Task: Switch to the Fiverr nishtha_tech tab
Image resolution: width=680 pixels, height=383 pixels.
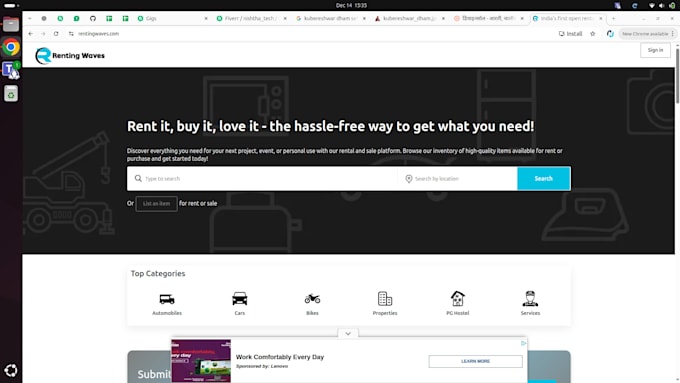Action: pyautogui.click(x=251, y=18)
